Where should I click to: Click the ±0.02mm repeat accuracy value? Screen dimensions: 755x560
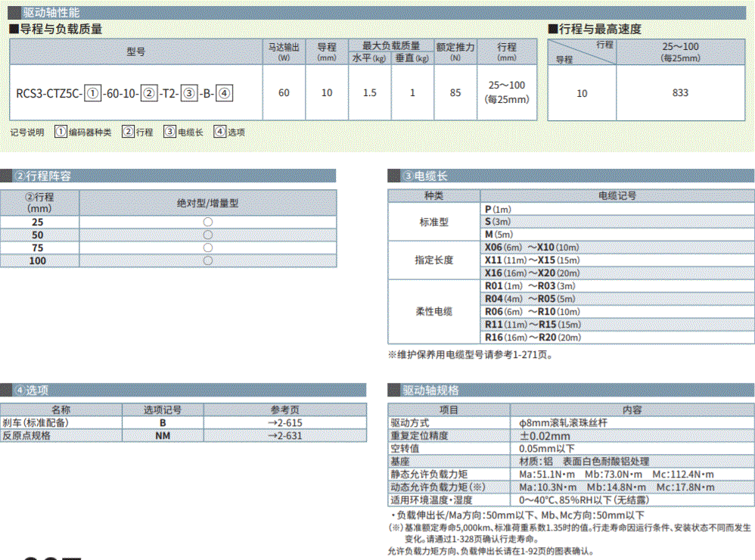[545, 436]
